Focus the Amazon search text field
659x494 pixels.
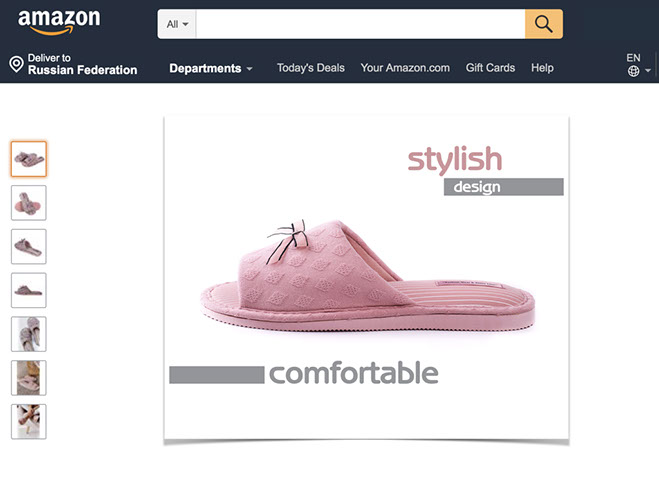pyautogui.click(x=361, y=24)
